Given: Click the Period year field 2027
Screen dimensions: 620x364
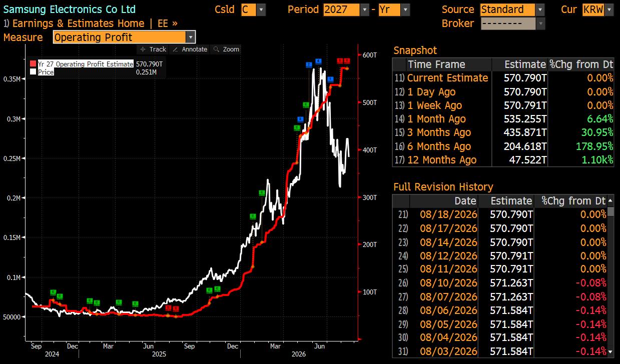Looking at the screenshot, I should click(341, 9).
